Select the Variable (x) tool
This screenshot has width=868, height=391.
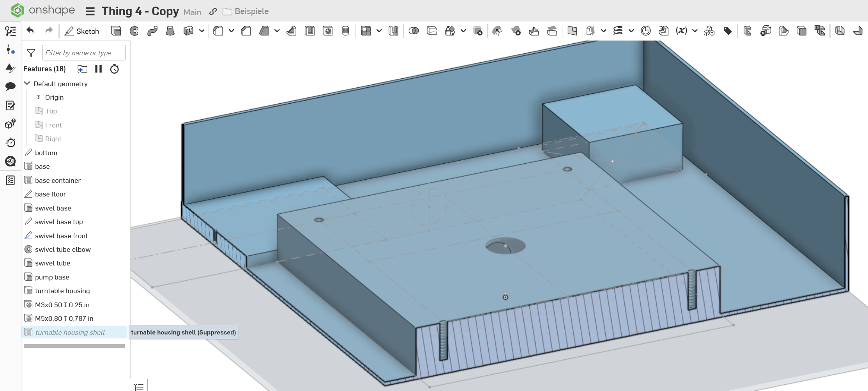point(681,31)
